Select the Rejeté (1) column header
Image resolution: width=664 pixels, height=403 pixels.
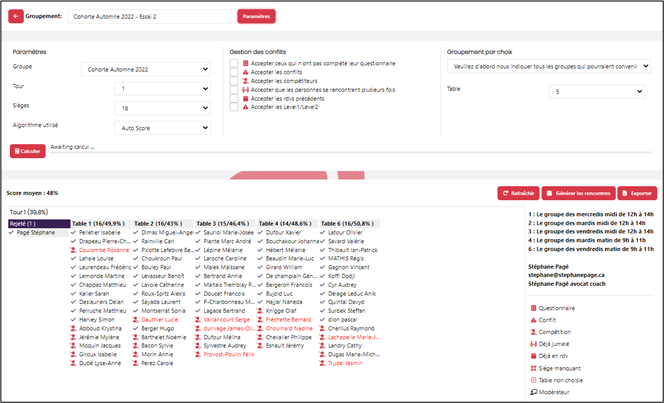38,223
